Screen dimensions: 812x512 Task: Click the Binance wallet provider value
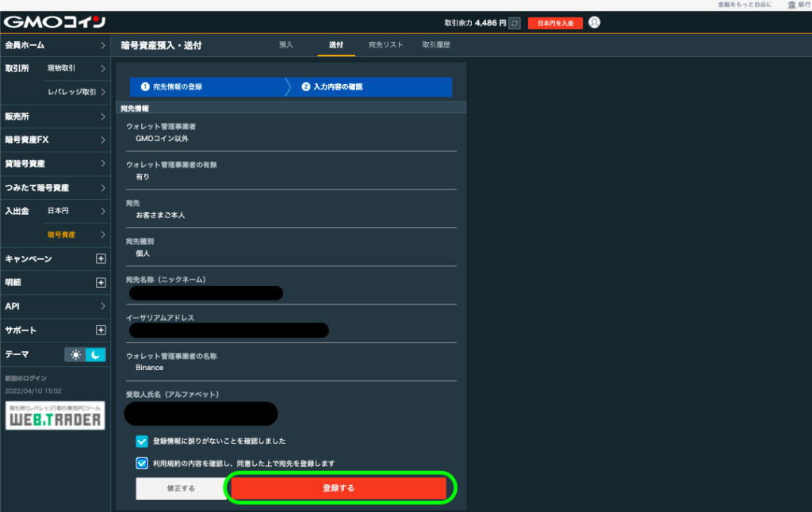(x=150, y=368)
